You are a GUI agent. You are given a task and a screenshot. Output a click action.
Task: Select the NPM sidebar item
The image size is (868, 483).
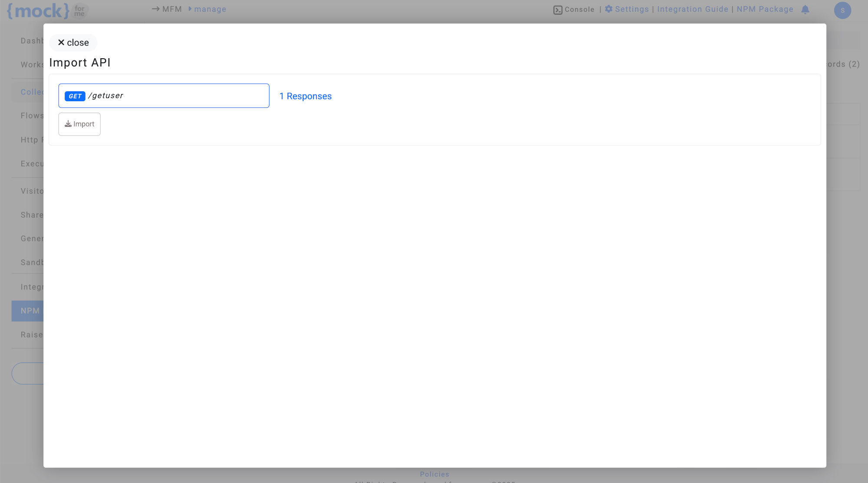(28, 311)
